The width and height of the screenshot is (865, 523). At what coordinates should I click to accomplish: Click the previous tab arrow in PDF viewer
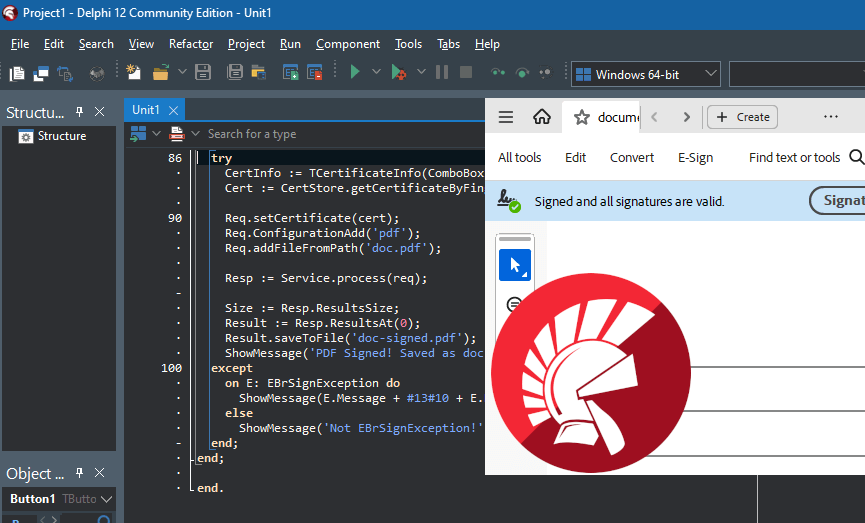click(x=654, y=117)
